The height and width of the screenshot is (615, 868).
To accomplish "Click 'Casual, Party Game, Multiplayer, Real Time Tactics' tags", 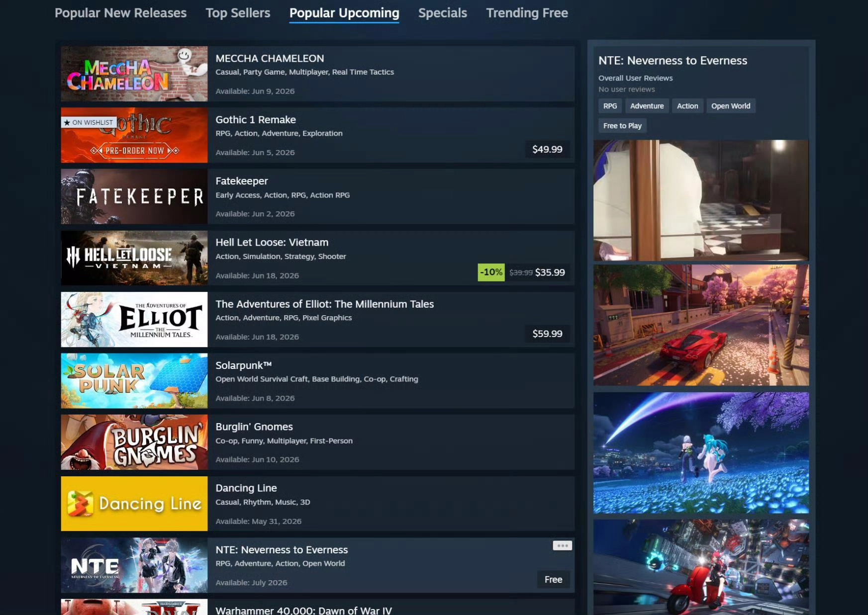I will pos(304,72).
